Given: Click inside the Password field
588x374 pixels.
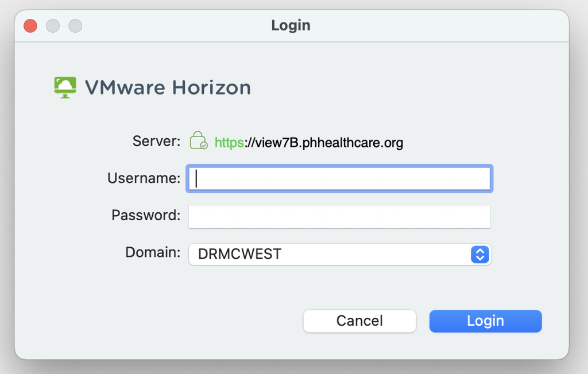Looking at the screenshot, I should point(339,216).
